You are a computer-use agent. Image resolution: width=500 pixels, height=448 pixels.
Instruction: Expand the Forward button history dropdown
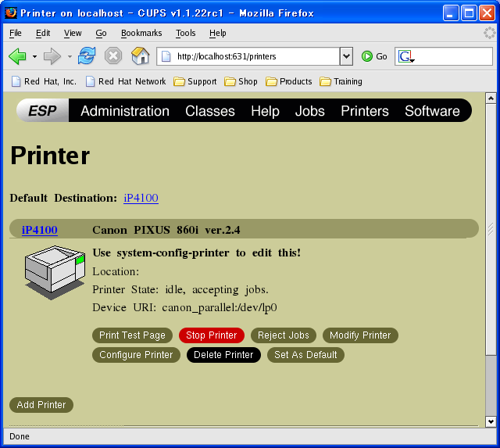[70, 57]
